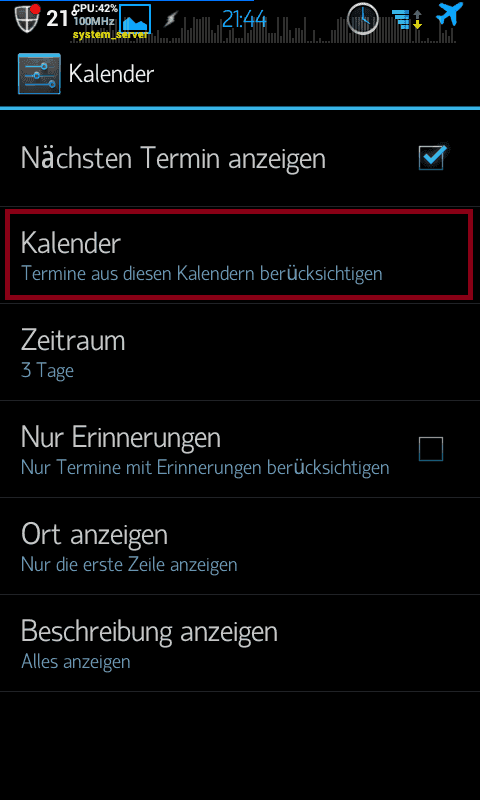The width and height of the screenshot is (480, 800).
Task: Open Beschreibung anzeigen display options
Action: point(240,643)
